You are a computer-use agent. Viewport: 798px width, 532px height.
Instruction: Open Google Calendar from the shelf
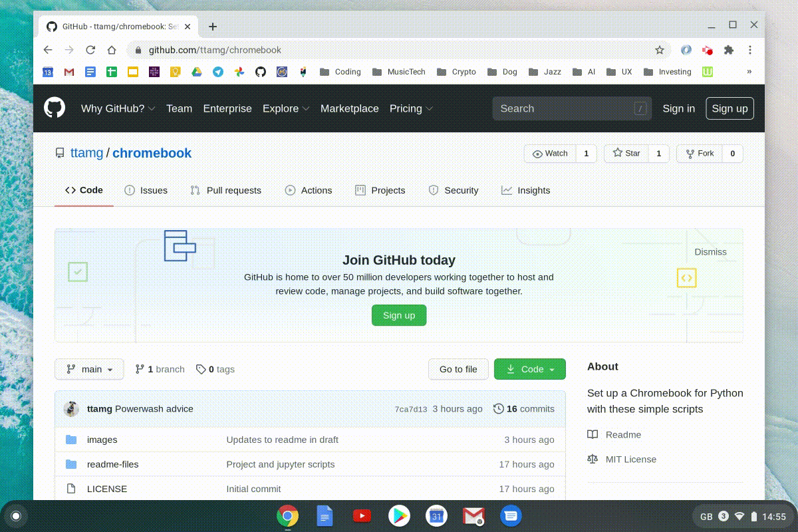click(436, 515)
